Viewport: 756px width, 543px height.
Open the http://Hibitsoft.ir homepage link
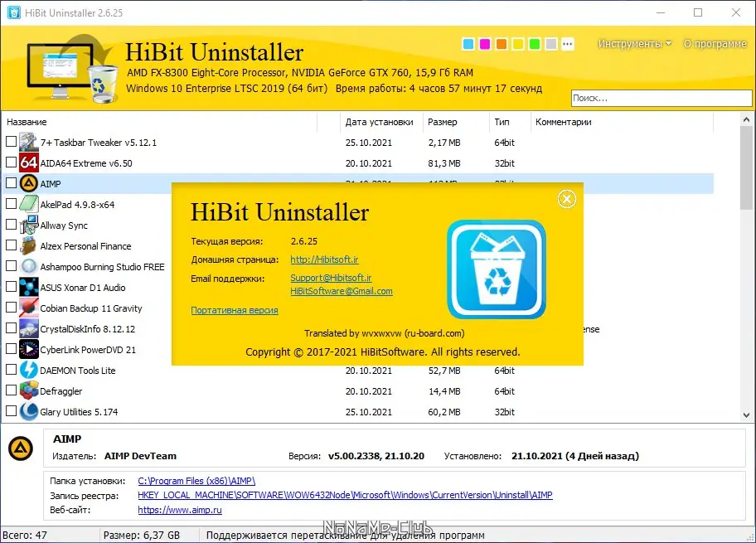pyautogui.click(x=324, y=259)
